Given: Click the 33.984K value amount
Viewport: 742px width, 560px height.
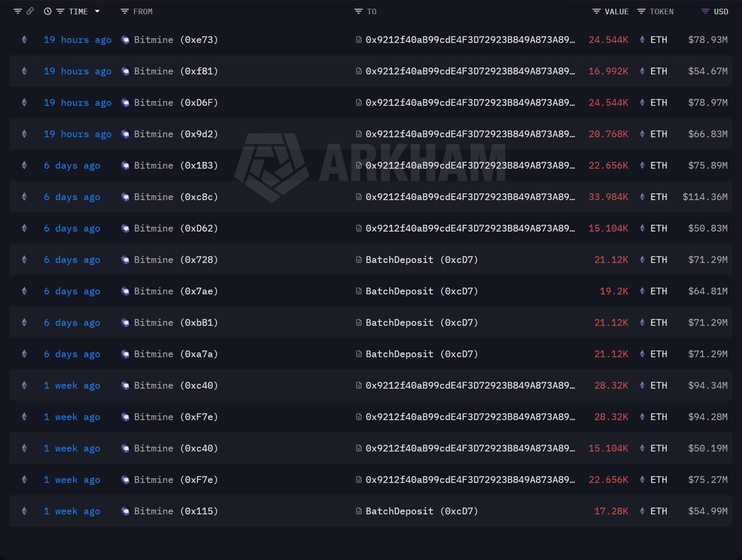Looking at the screenshot, I should point(608,197).
